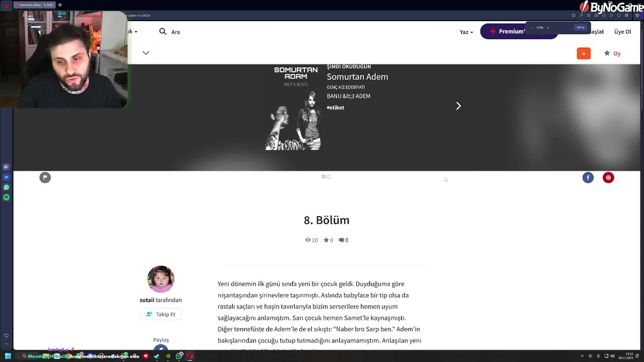This screenshot has width=644, height=362.
Task: Open the Üye Ol link
Action: 622,32
